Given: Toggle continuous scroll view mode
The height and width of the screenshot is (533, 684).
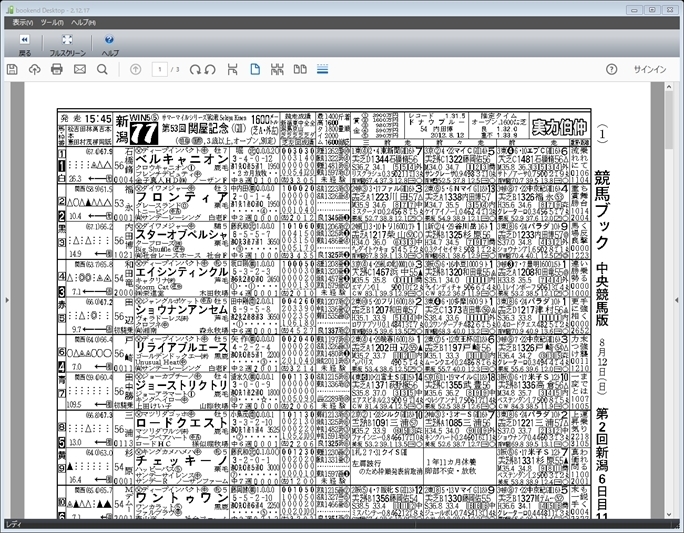Looking at the screenshot, I should tap(322, 69).
